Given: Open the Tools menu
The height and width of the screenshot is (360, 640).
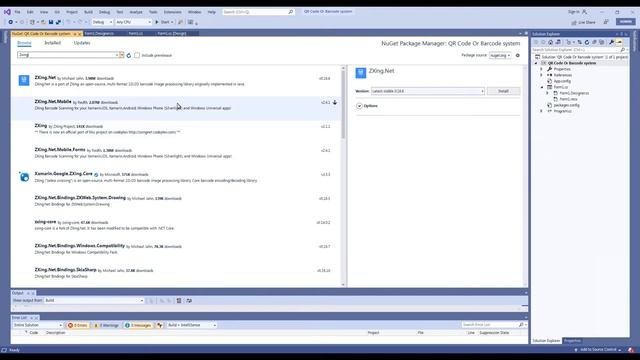Looking at the screenshot, I should tap(153, 12).
